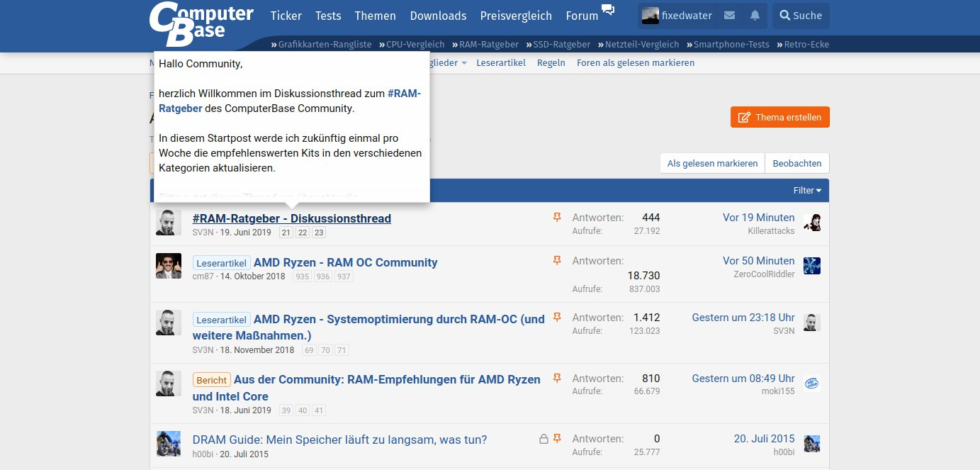The height and width of the screenshot is (470, 980).
Task: Open the Themen menu item
Action: tap(376, 16)
